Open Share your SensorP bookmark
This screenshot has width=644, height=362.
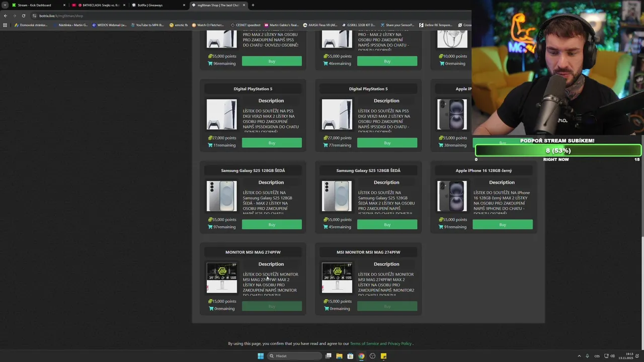pyautogui.click(x=397, y=25)
